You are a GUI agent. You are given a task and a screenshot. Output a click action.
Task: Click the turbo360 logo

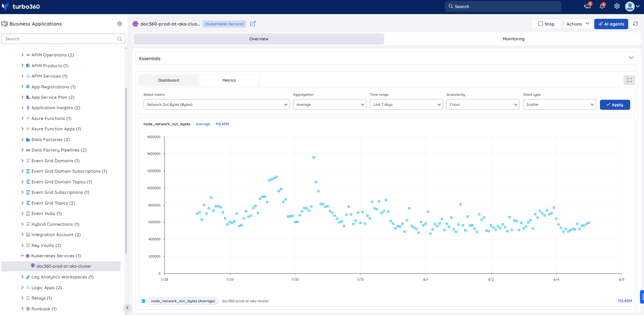click(x=21, y=6)
